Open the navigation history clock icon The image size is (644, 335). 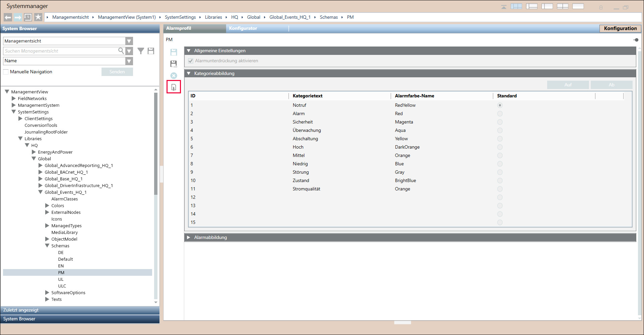click(x=28, y=17)
